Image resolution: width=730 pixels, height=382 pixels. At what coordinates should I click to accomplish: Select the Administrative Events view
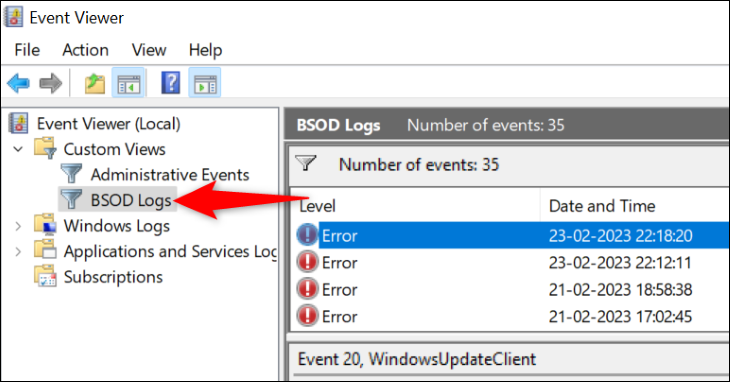pyautogui.click(x=170, y=175)
